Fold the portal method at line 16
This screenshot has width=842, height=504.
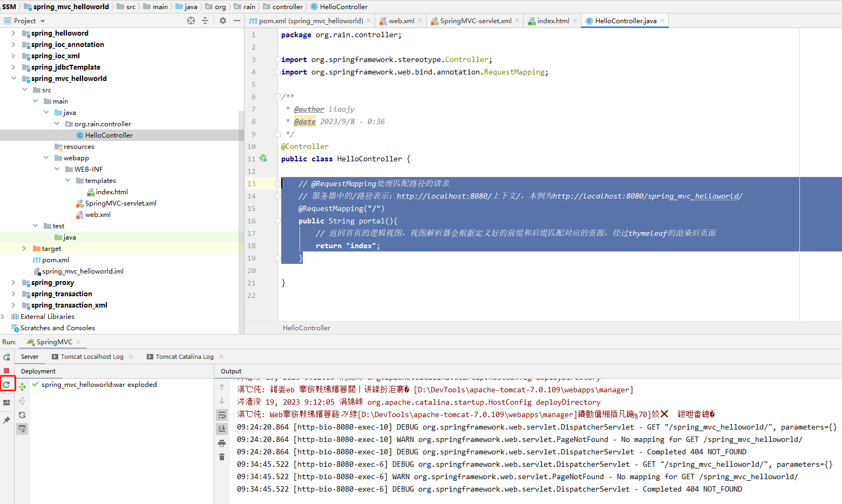tap(277, 221)
